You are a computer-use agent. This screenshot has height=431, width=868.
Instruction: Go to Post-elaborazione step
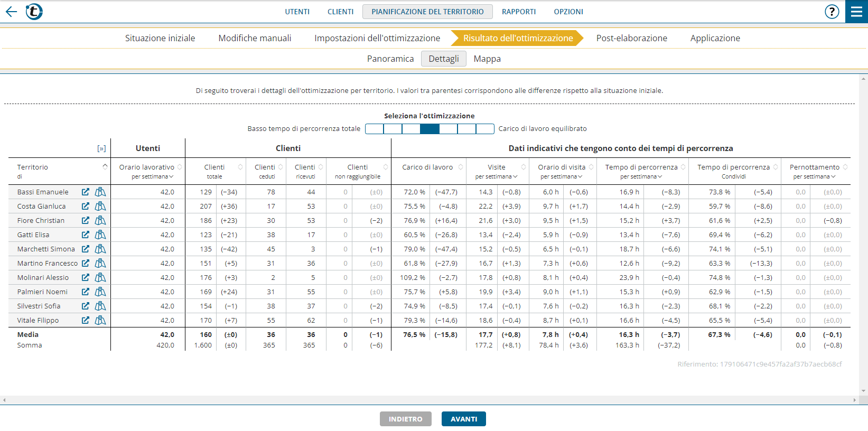point(632,38)
